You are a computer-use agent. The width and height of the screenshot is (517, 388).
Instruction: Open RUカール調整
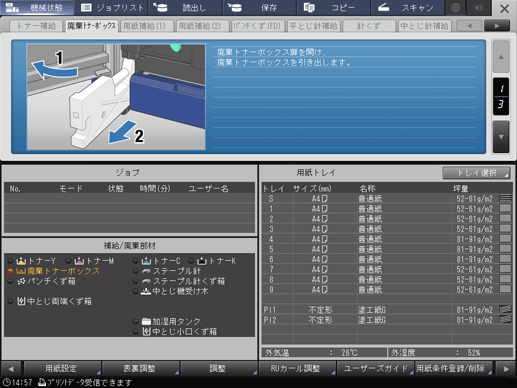297,369
